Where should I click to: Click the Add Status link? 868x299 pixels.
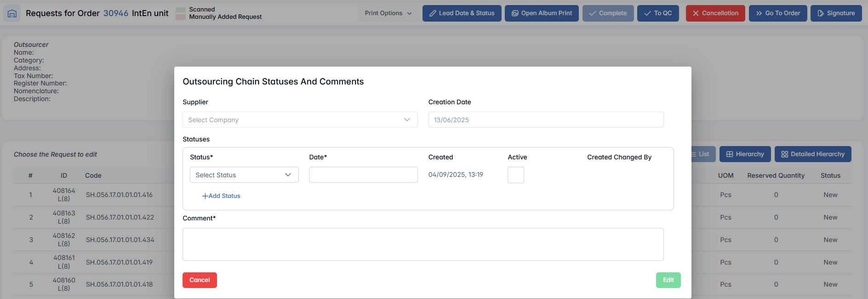click(x=221, y=196)
